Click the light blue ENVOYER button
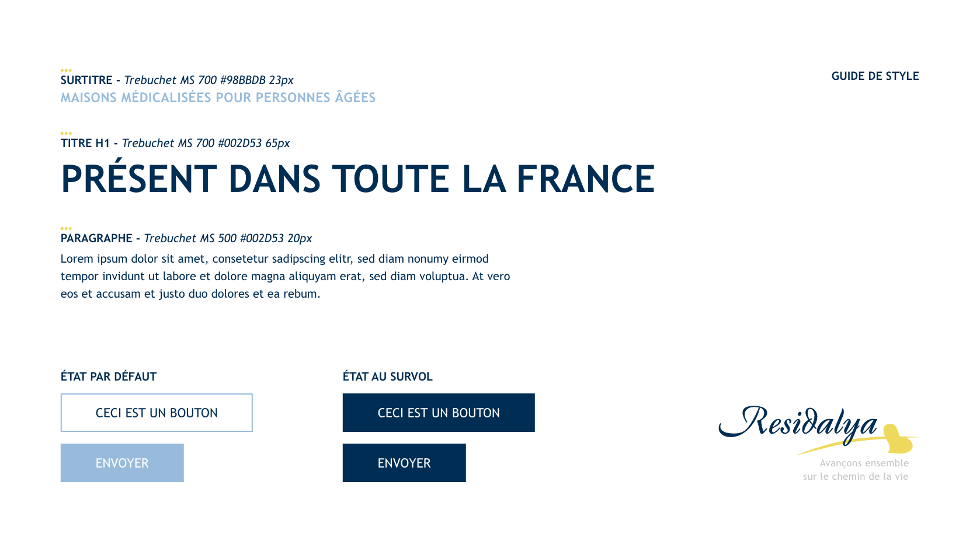 [x=122, y=463]
